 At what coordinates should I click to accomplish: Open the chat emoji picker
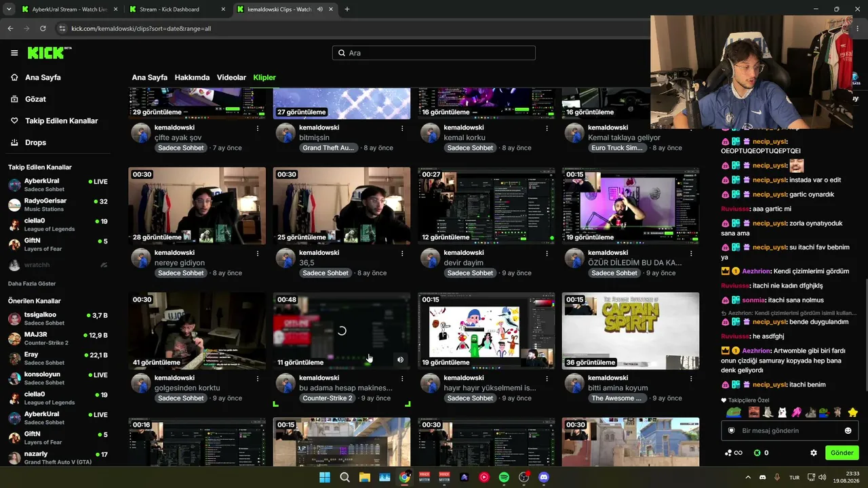[848, 430]
